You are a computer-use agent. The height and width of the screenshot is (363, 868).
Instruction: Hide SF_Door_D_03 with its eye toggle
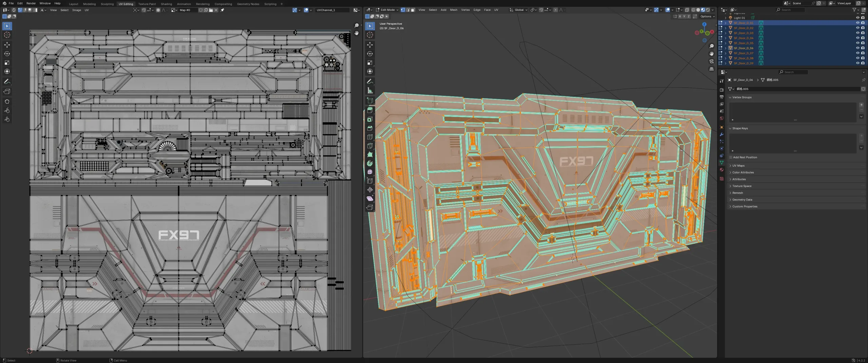click(x=857, y=33)
